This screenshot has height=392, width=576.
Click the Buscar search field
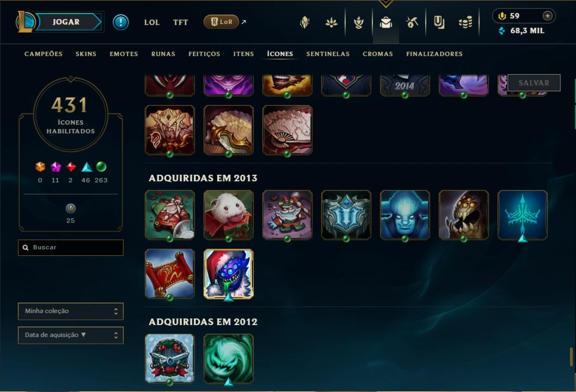click(71, 248)
